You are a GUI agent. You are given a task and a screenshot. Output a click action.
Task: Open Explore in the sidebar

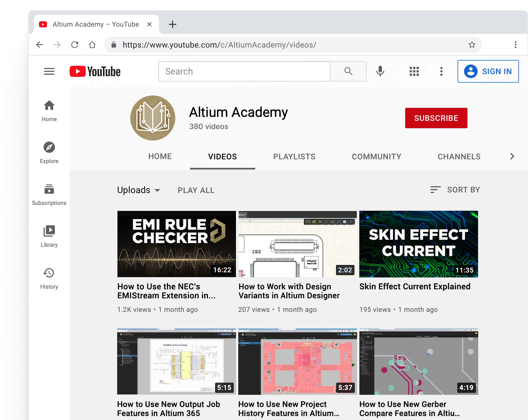[x=49, y=153]
